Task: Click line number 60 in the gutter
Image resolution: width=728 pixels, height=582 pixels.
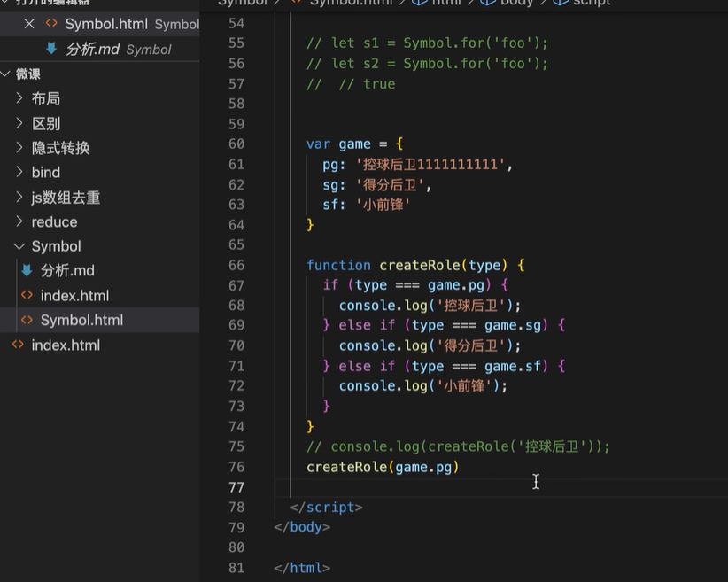Action: [236, 144]
